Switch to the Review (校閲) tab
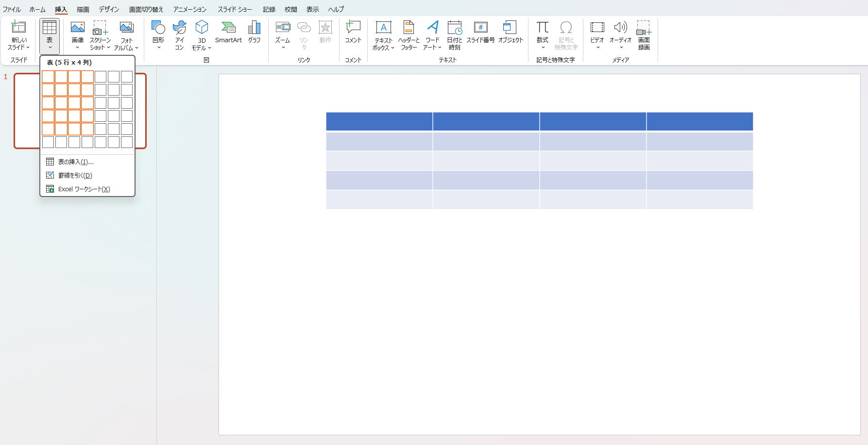 click(x=291, y=9)
